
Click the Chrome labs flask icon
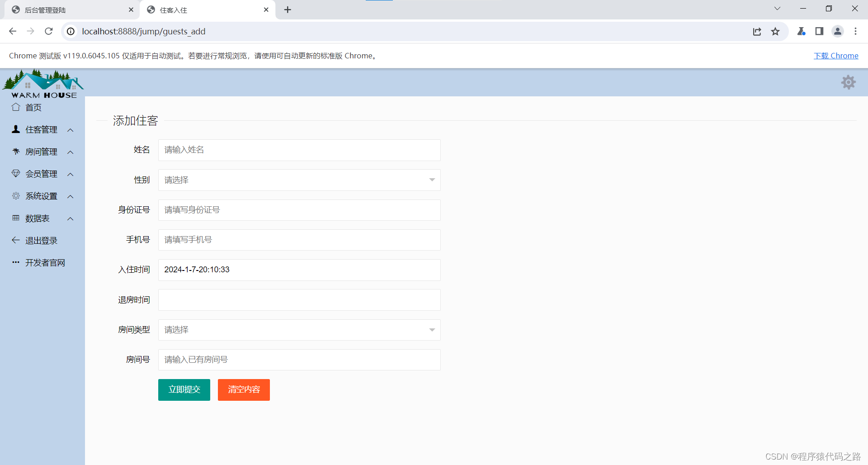(x=801, y=31)
